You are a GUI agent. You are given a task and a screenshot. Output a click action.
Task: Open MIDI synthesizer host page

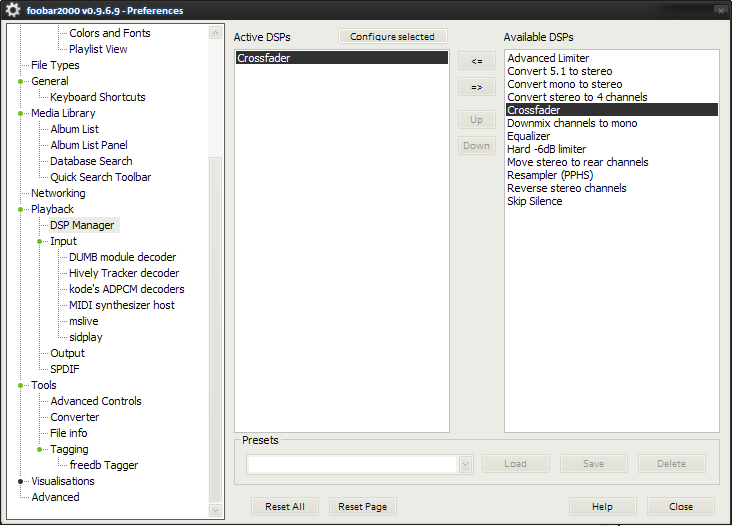(x=121, y=305)
